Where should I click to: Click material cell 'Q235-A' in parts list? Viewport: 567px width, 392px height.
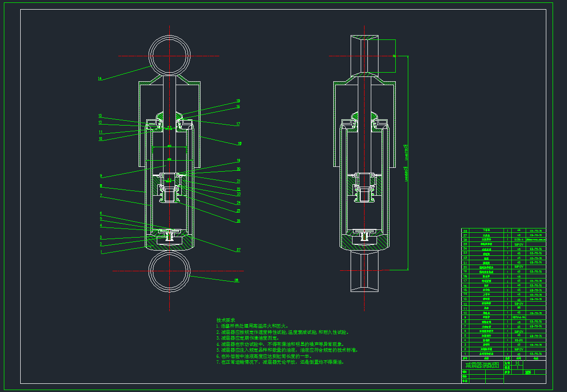click(x=518, y=240)
